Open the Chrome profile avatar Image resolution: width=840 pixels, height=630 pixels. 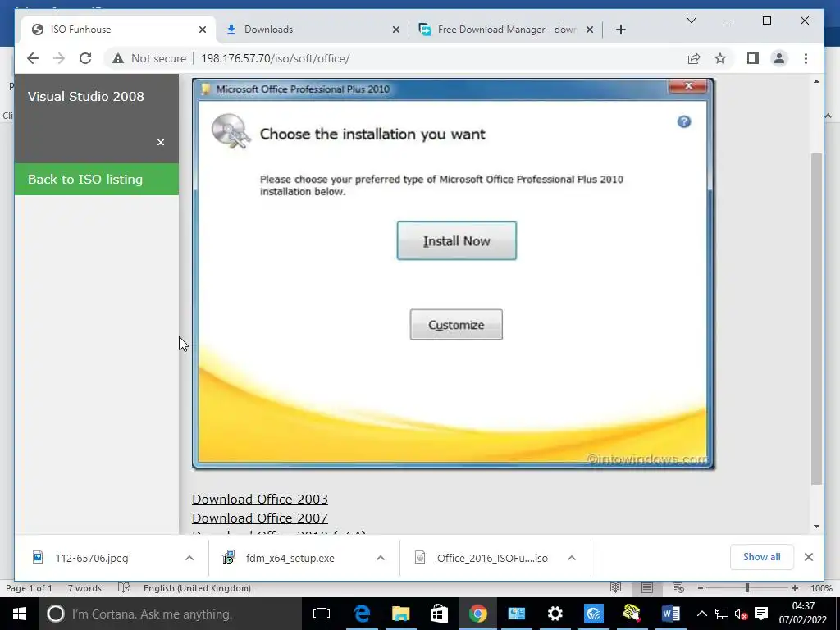(x=779, y=58)
